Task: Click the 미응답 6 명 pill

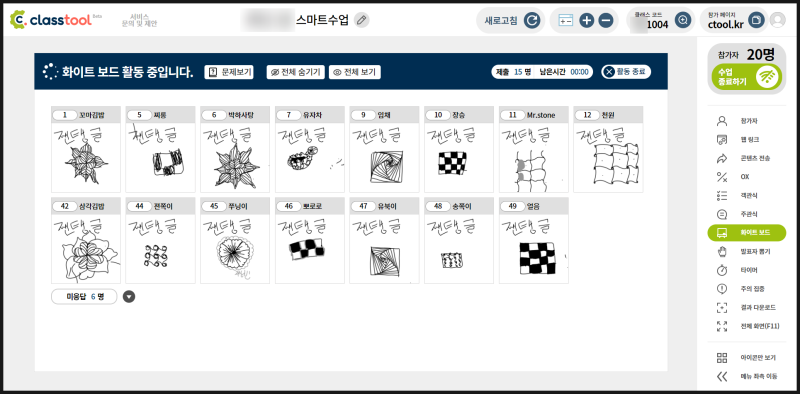Action: tap(84, 297)
